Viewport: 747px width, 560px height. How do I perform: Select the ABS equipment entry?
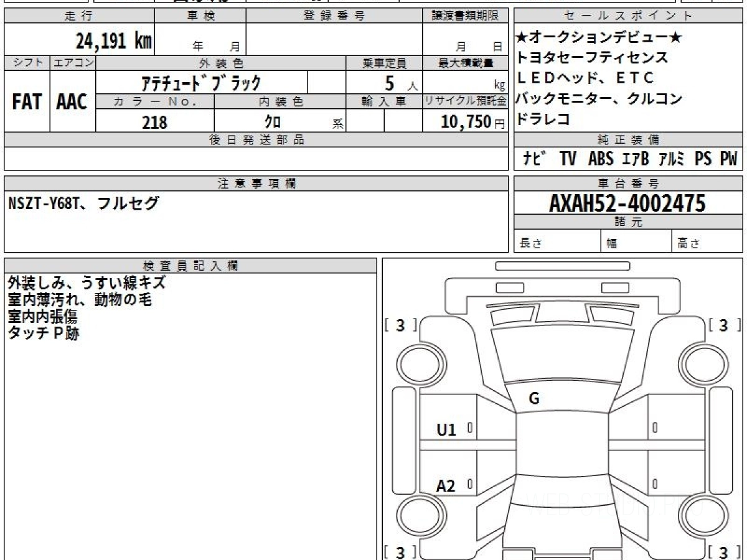[x=601, y=159]
